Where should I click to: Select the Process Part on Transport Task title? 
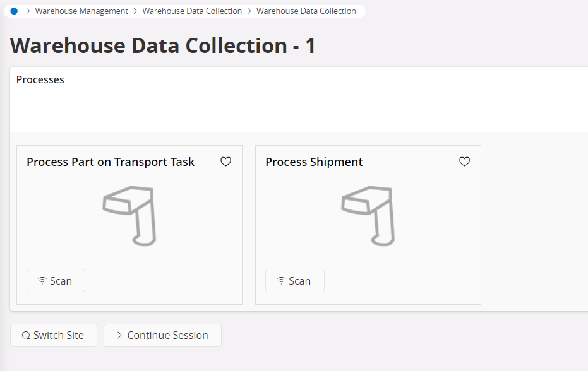(111, 162)
